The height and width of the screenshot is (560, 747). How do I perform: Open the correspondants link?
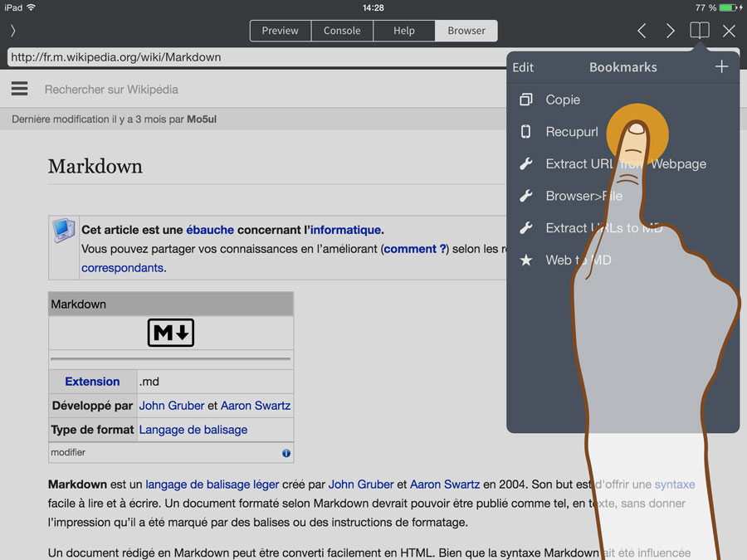click(x=123, y=268)
